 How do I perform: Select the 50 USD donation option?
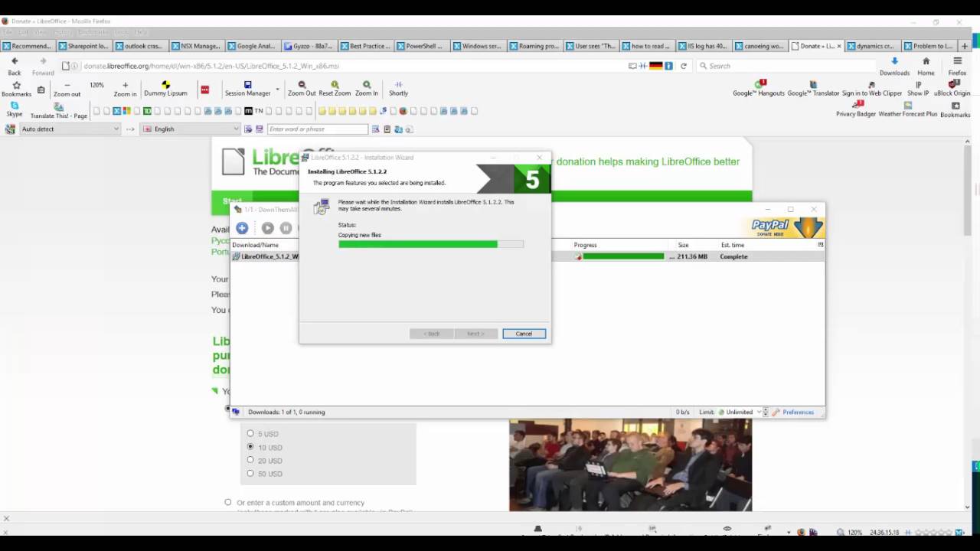(x=250, y=473)
